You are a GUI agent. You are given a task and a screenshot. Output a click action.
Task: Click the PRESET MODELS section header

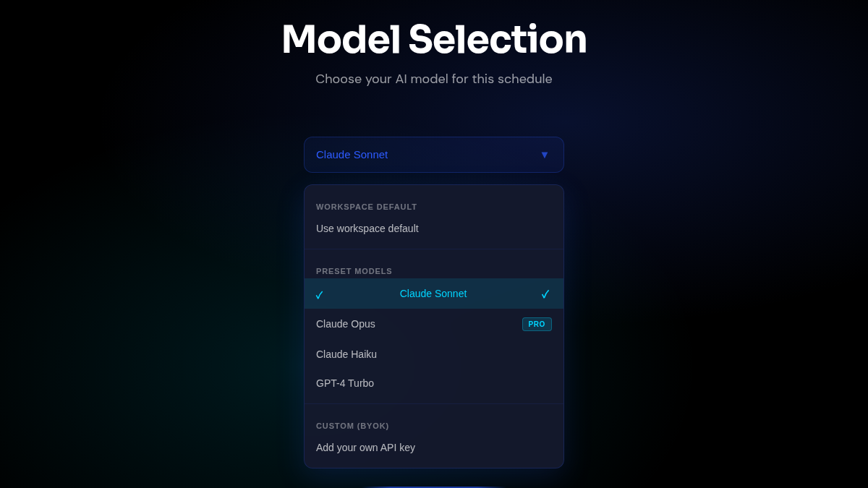pyautogui.click(x=354, y=271)
